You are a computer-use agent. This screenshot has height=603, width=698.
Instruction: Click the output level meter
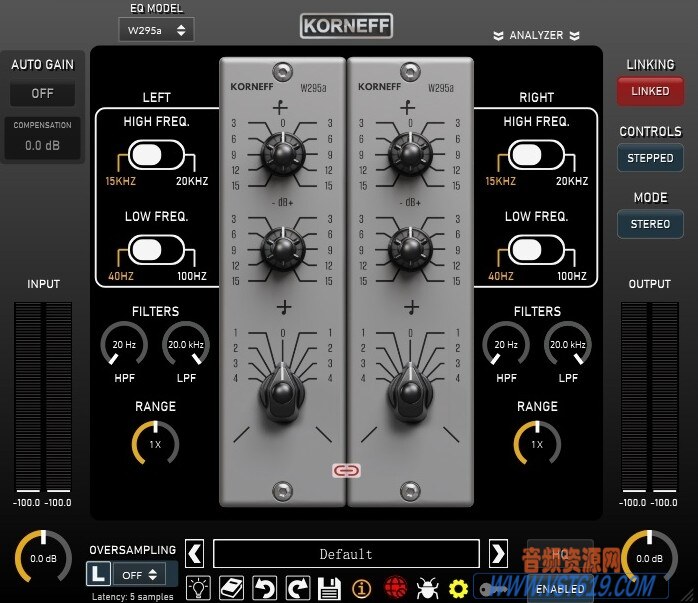point(649,397)
